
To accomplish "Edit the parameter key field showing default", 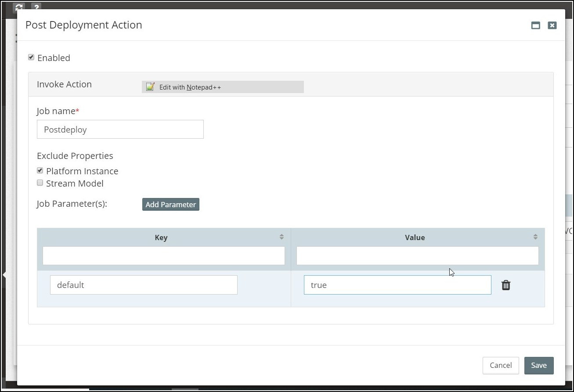I will click(144, 285).
